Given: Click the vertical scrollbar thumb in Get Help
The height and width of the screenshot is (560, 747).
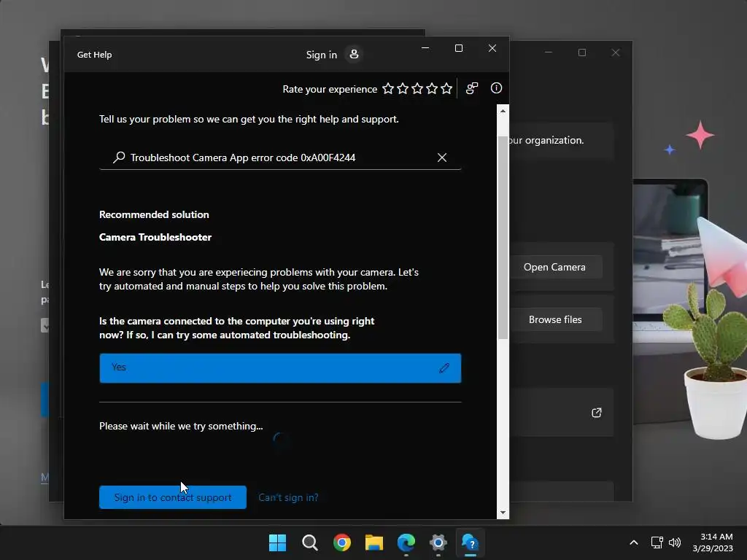Looking at the screenshot, I should tap(503, 237).
